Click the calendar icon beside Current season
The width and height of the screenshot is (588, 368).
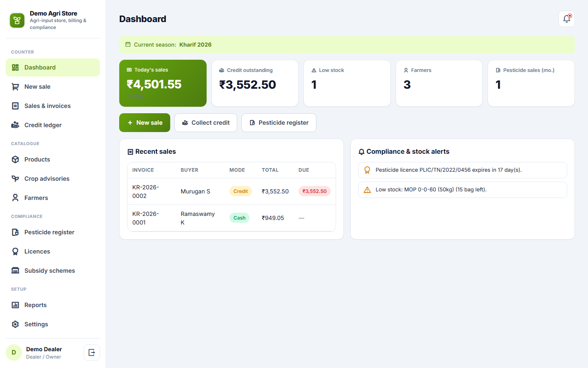(128, 45)
